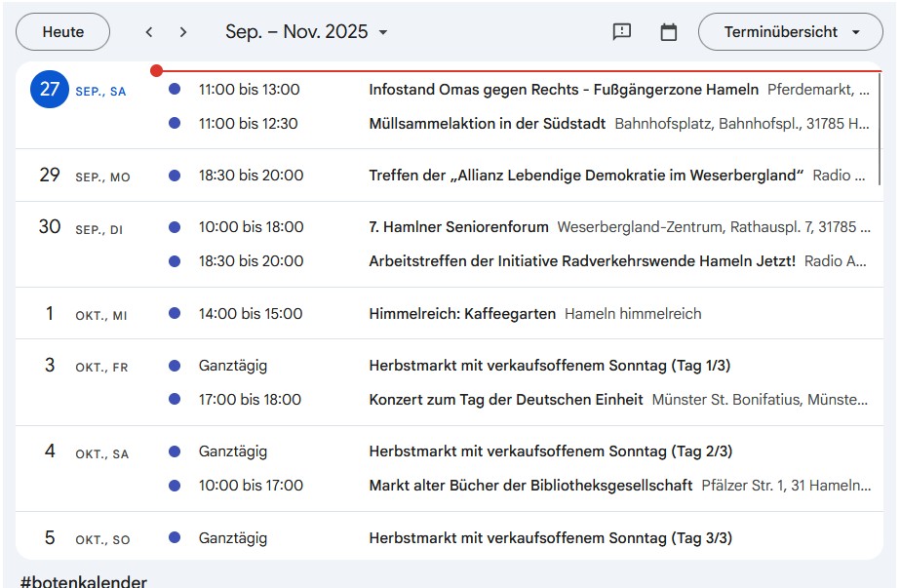Open the Sep. – Nov. 2025 date picker
Image resolution: width=901 pixels, height=588 pixels.
pyautogui.click(x=306, y=32)
